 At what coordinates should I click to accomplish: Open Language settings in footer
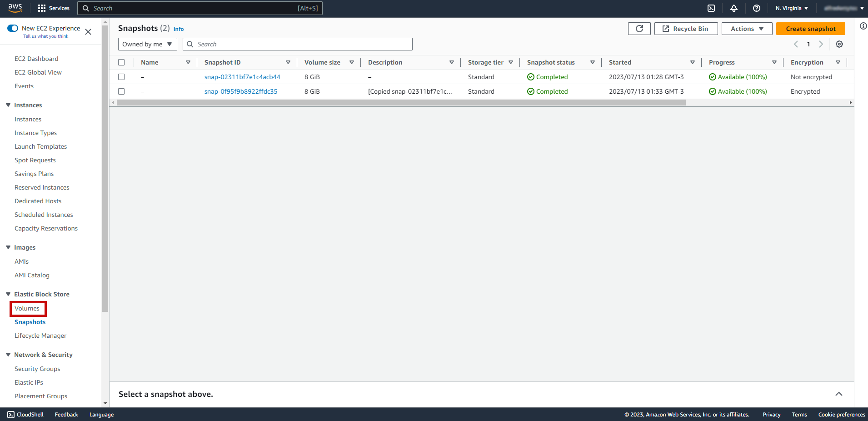tap(101, 415)
